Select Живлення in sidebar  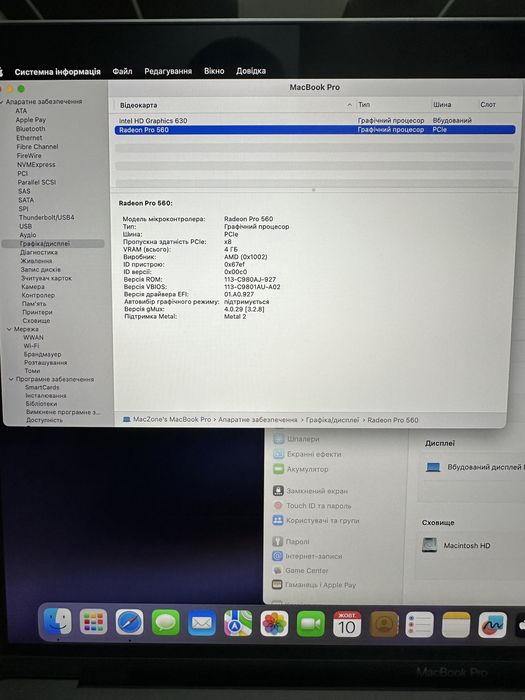click(36, 261)
